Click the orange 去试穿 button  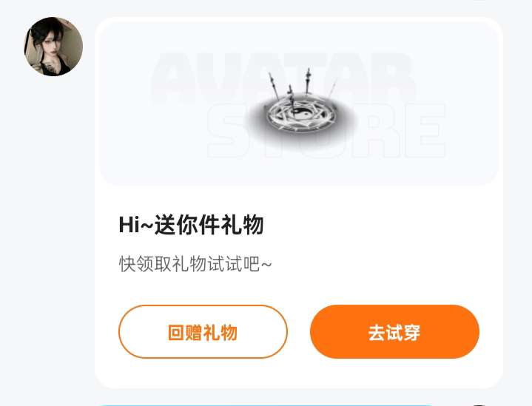pos(394,331)
